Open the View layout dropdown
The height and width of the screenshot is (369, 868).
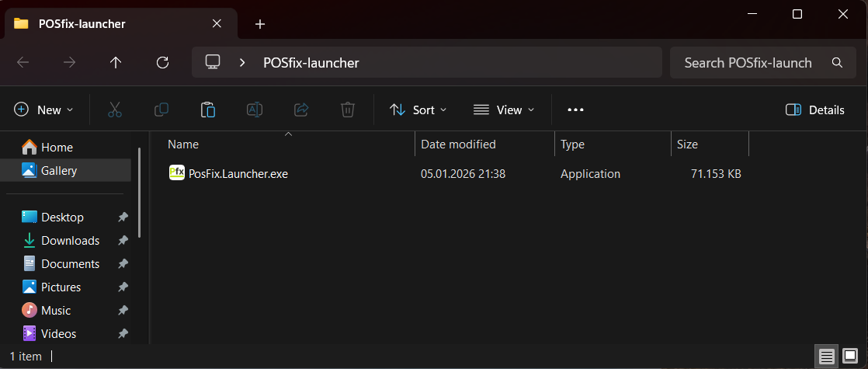click(x=504, y=110)
